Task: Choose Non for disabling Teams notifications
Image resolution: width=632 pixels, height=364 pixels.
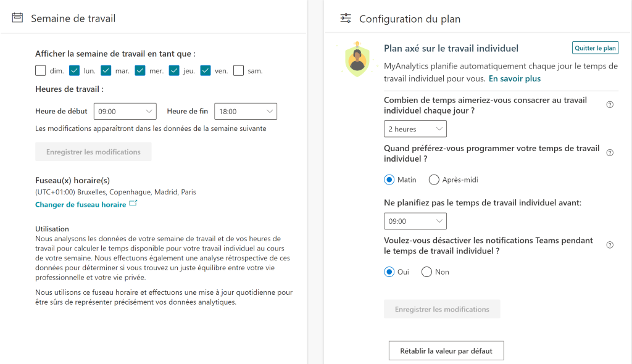Action: (426, 271)
